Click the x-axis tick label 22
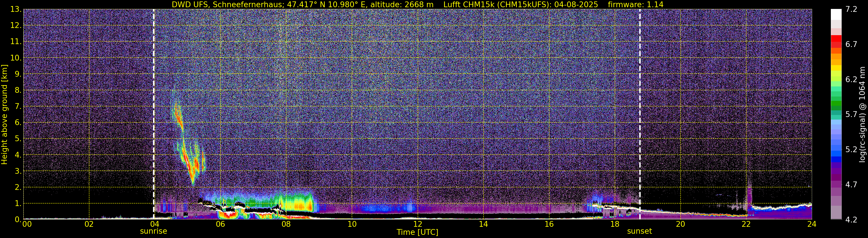 pos(746,224)
